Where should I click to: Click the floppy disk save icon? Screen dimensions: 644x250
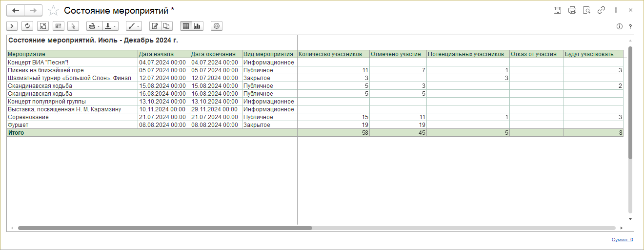pyautogui.click(x=557, y=10)
